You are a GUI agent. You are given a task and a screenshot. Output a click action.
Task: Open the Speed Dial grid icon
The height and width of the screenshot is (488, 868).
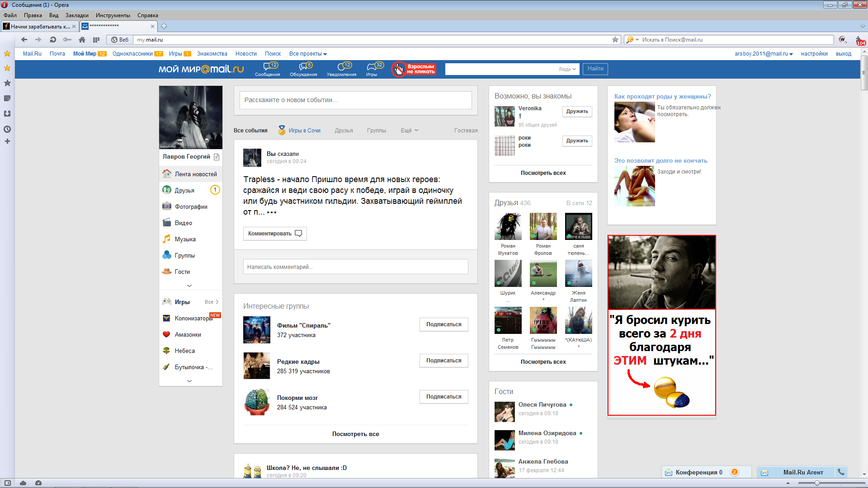[96, 40]
